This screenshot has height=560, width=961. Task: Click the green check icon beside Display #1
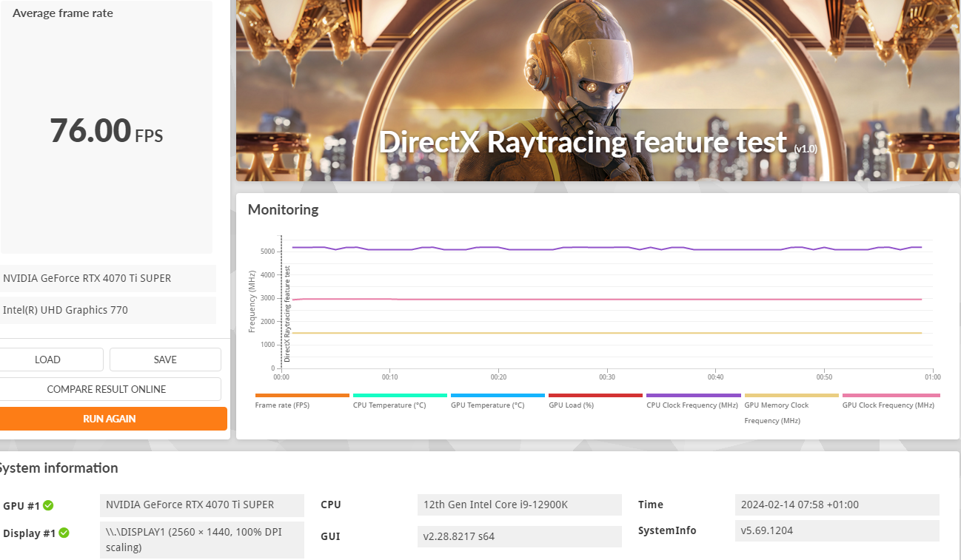pos(64,533)
